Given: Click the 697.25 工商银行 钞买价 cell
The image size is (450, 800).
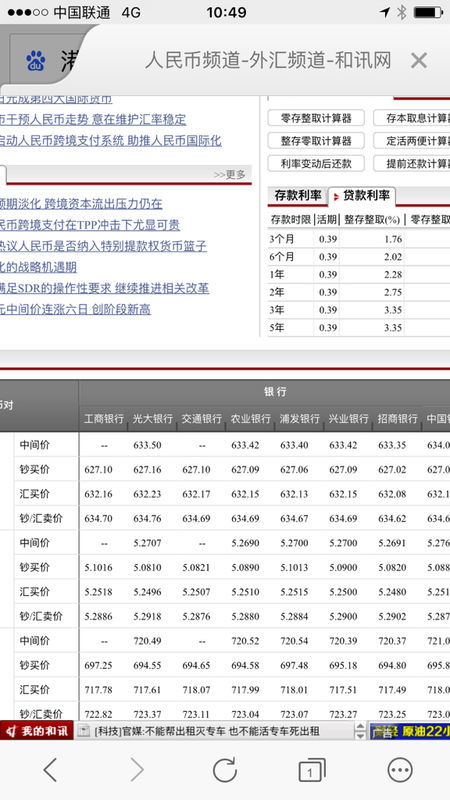Looking at the screenshot, I should tap(98, 665).
